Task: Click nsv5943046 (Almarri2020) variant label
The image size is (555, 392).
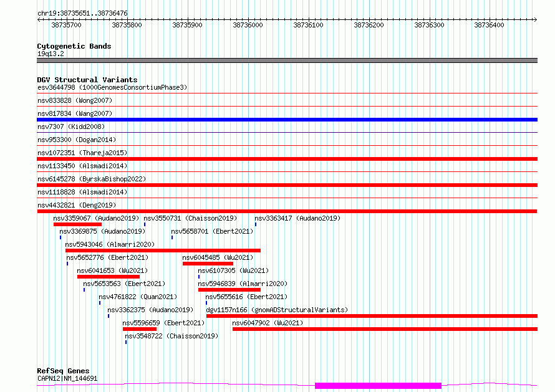Action: 110,244
